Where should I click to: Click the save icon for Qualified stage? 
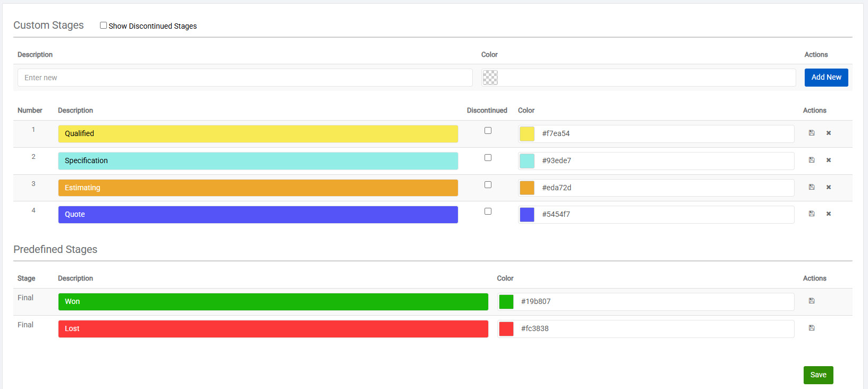click(x=812, y=133)
